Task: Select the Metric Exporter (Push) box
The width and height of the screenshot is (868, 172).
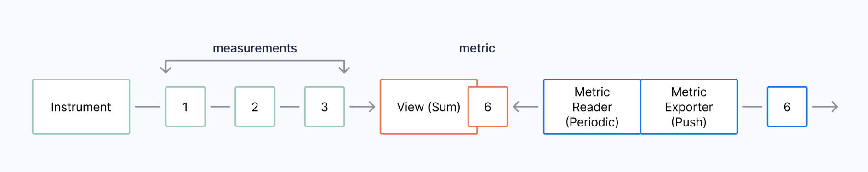Action: pos(689,107)
